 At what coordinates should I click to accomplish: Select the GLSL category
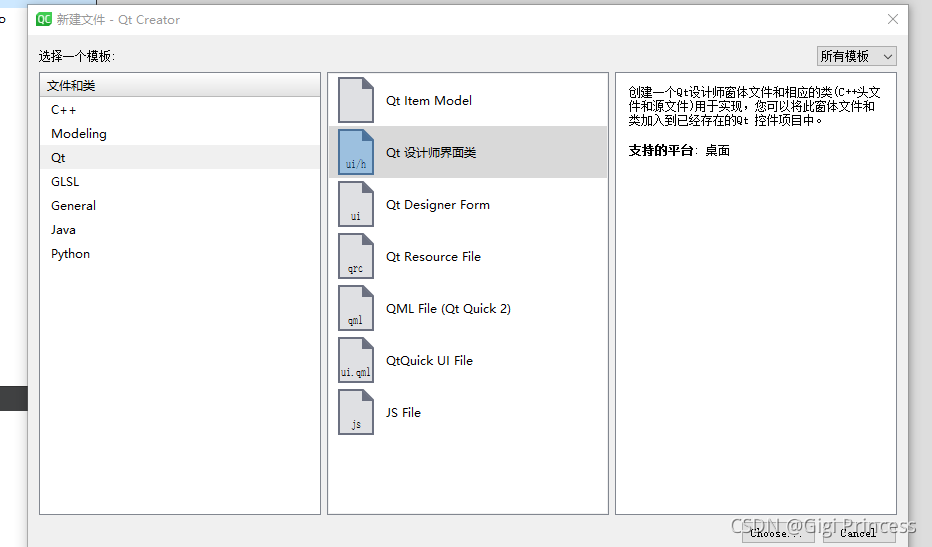coord(180,181)
